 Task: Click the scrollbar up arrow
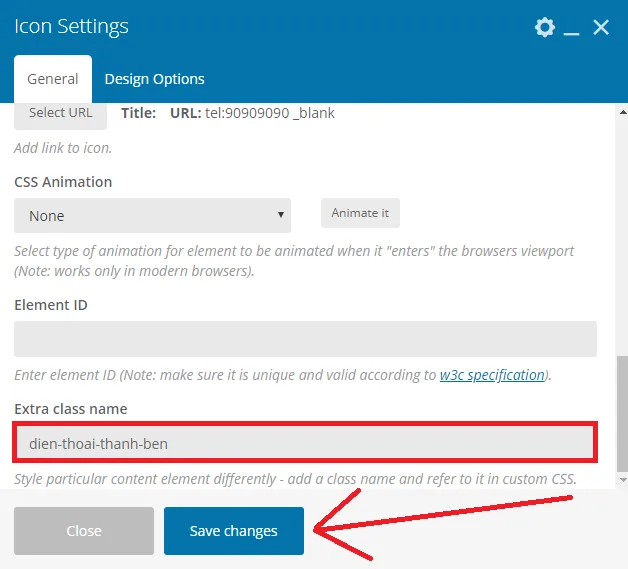(x=623, y=113)
